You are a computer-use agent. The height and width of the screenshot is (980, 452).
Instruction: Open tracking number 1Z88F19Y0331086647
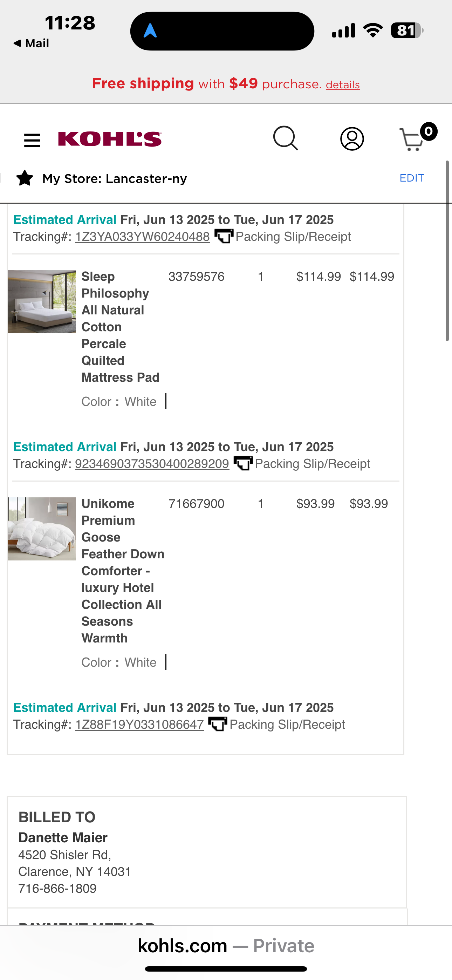[139, 724]
